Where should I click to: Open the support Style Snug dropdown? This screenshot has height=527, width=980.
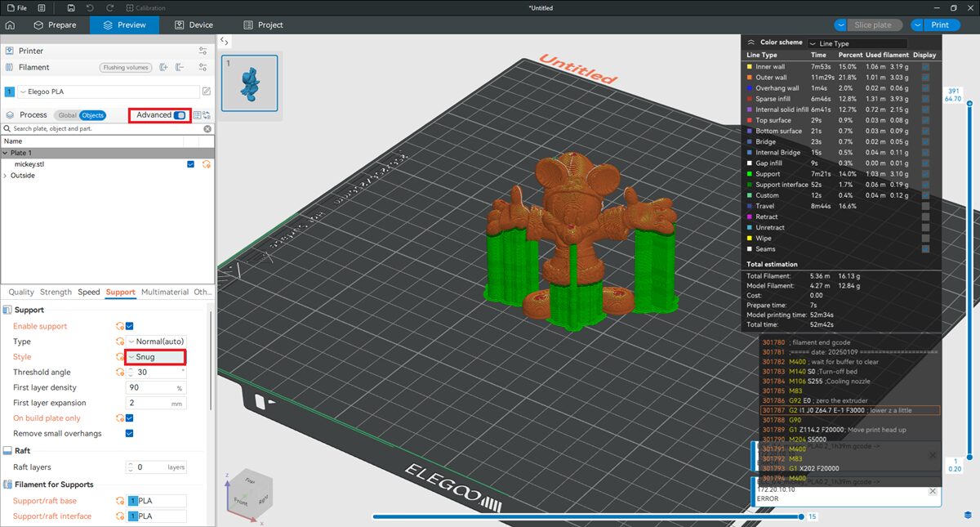pyautogui.click(x=155, y=357)
